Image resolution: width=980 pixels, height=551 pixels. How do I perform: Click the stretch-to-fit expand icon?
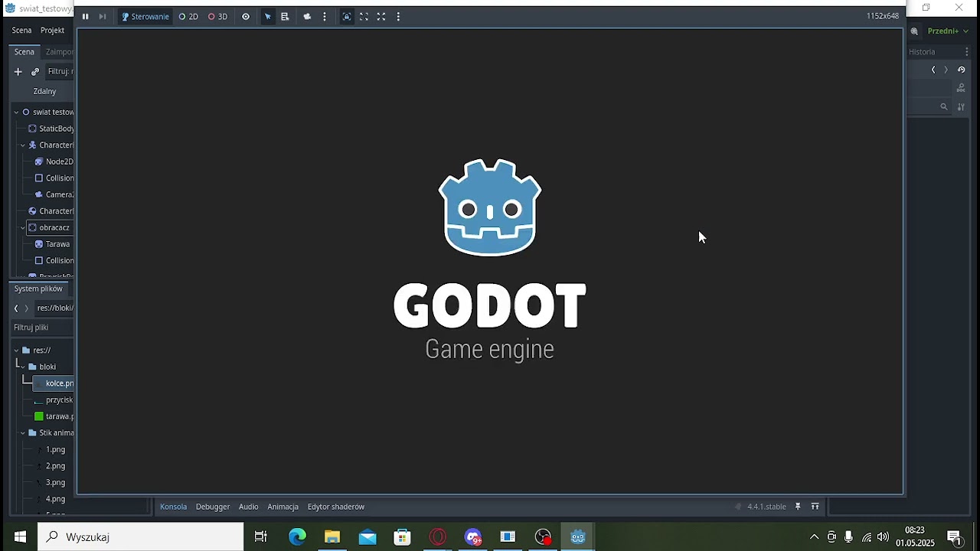click(x=381, y=17)
